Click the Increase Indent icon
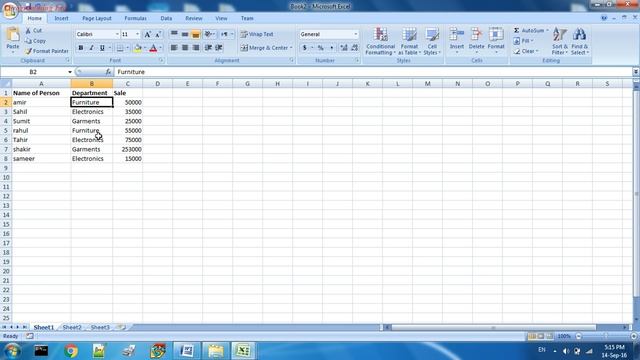 (x=219, y=48)
